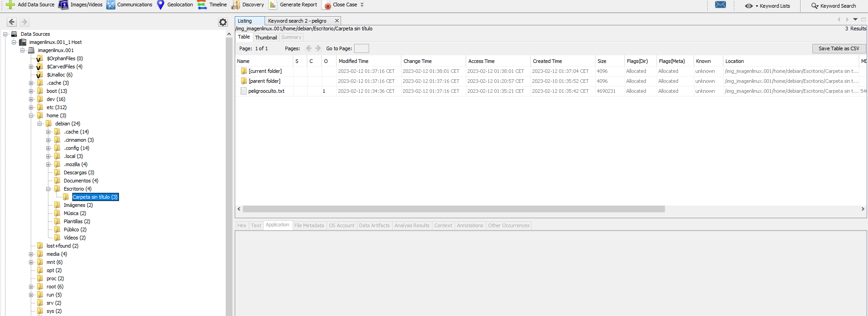Expand the etc (312) folder node
Viewport: 868px width, 316px height.
pyautogui.click(x=31, y=108)
